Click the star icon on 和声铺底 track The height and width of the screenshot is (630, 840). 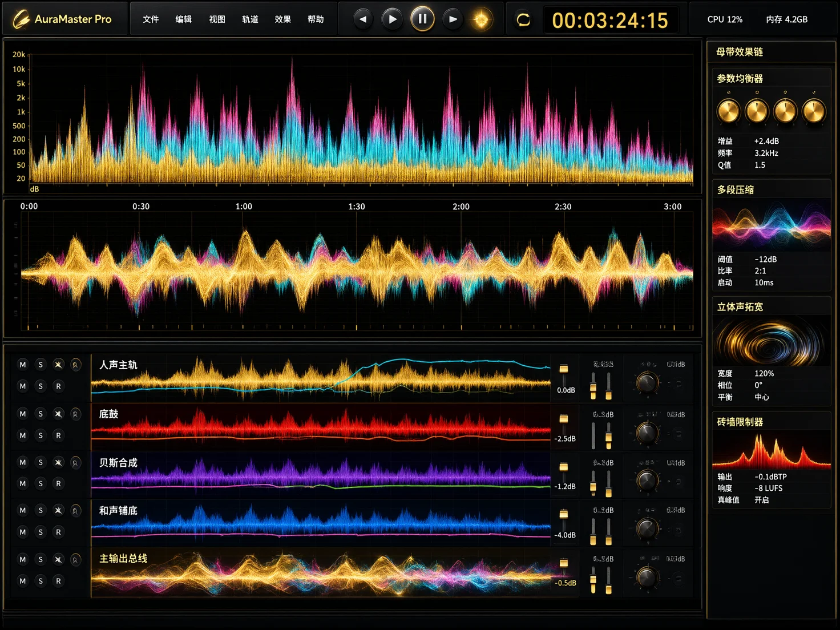click(x=58, y=511)
